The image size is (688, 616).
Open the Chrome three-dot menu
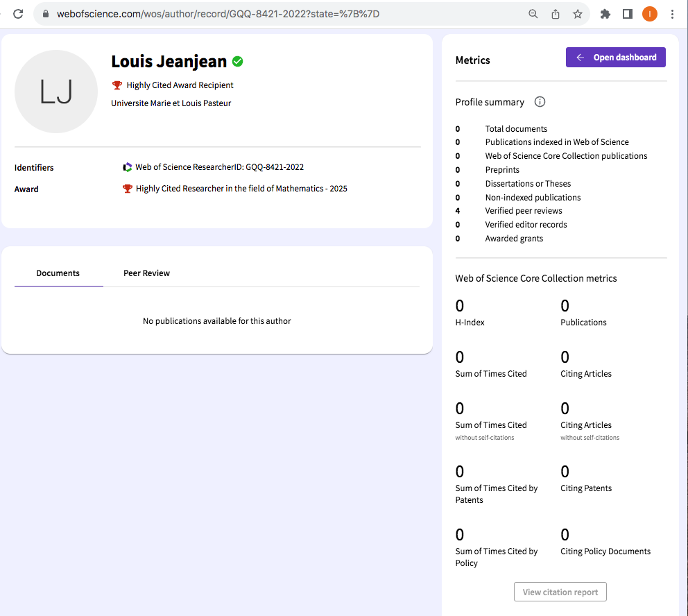673,14
